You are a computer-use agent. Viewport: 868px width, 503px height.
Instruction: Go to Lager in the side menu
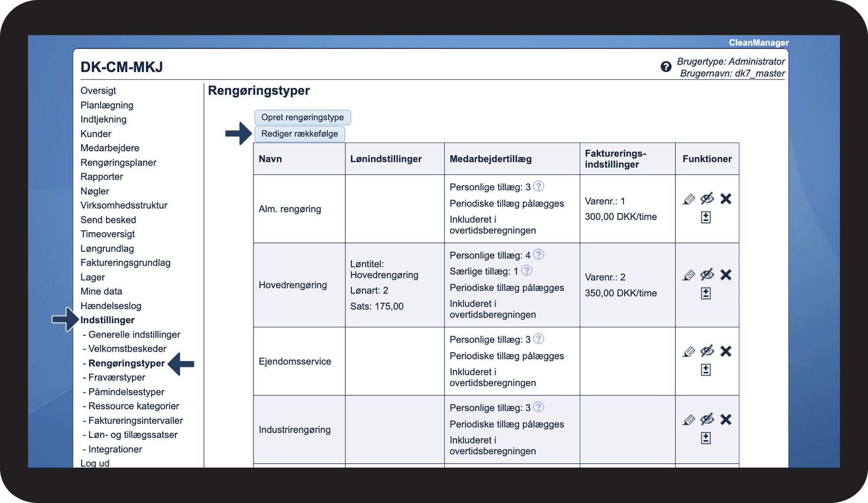coord(93,277)
